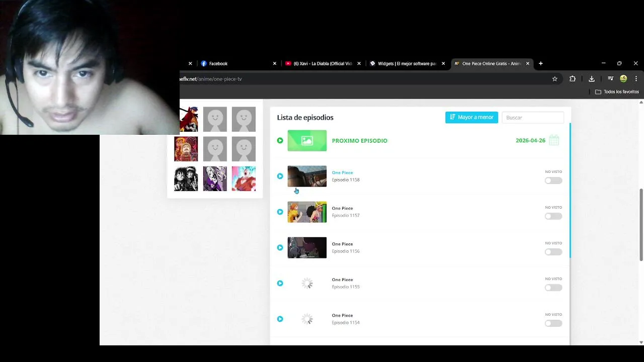644x362 pixels.
Task: Close the One Piece Online Gratis tab
Action: pos(528,63)
